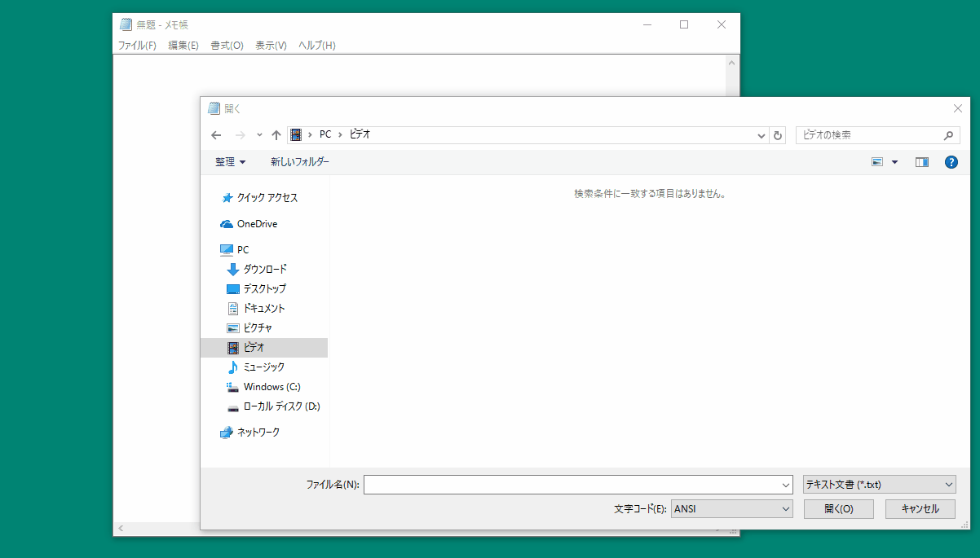Image resolution: width=980 pixels, height=558 pixels.
Task: Open 表示(V) menu in Notepad
Action: pos(271,46)
